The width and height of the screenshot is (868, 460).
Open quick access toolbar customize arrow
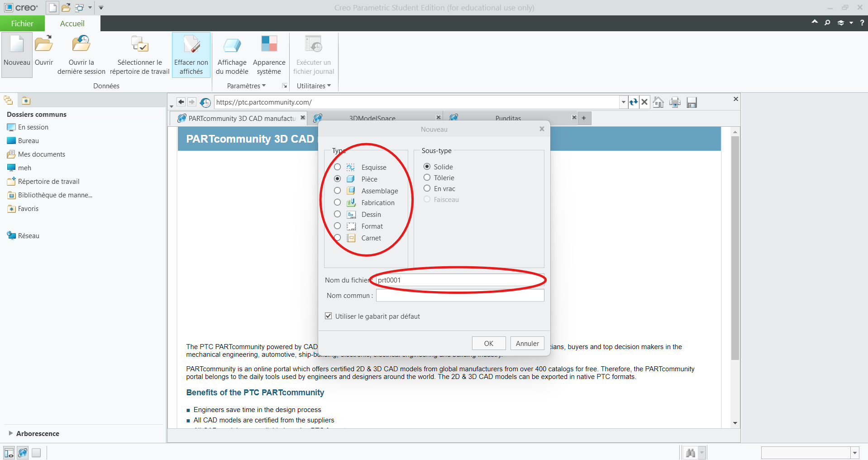[101, 8]
